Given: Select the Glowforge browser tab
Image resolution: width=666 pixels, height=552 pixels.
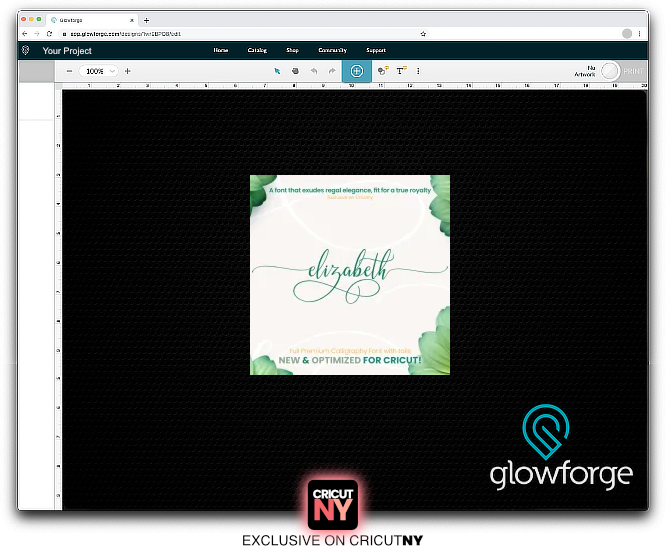Looking at the screenshot, I should 92,20.
